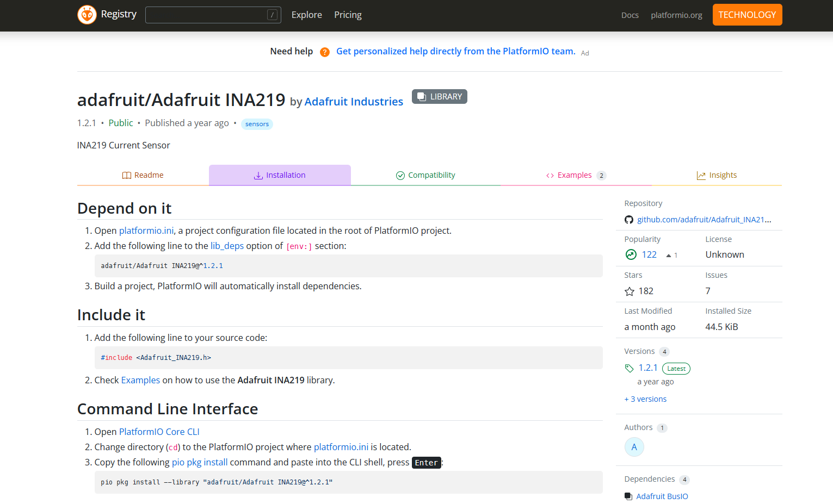This screenshot has height=504, width=833.
Task: Click the Versions count badge 4
Action: point(664,352)
